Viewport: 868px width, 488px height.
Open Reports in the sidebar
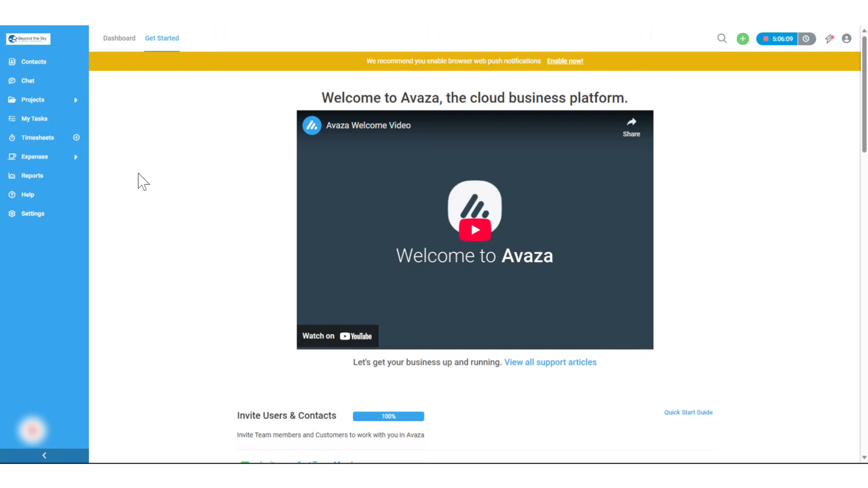[32, 176]
